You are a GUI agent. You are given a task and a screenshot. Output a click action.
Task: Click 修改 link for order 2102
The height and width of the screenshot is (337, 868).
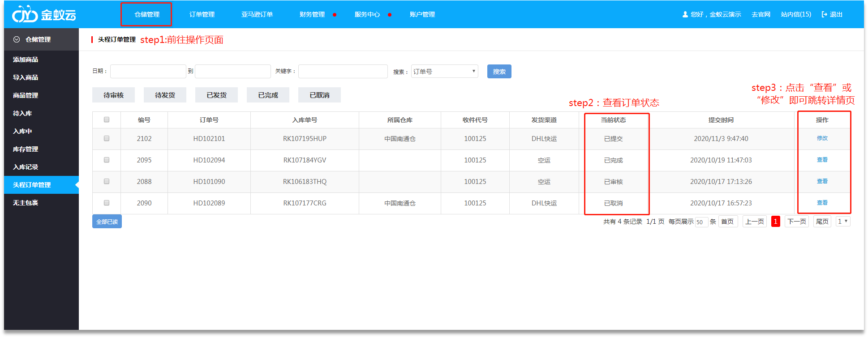pos(822,138)
